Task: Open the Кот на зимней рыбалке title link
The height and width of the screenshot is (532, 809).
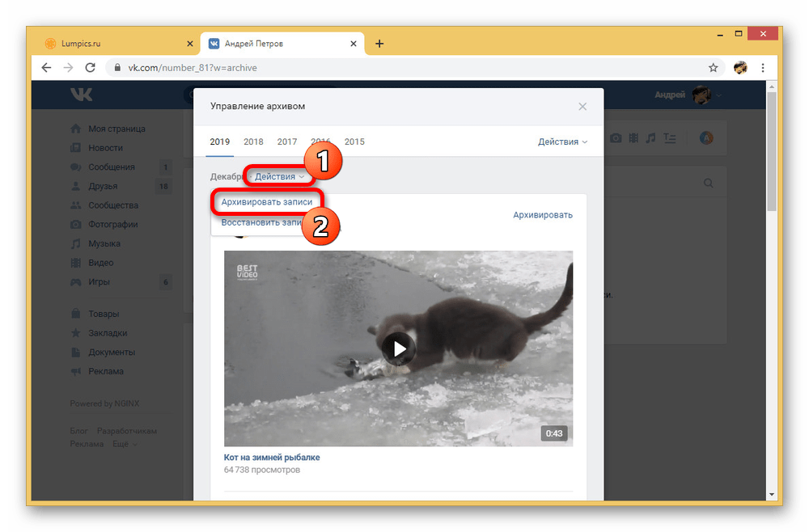Action: click(272, 457)
